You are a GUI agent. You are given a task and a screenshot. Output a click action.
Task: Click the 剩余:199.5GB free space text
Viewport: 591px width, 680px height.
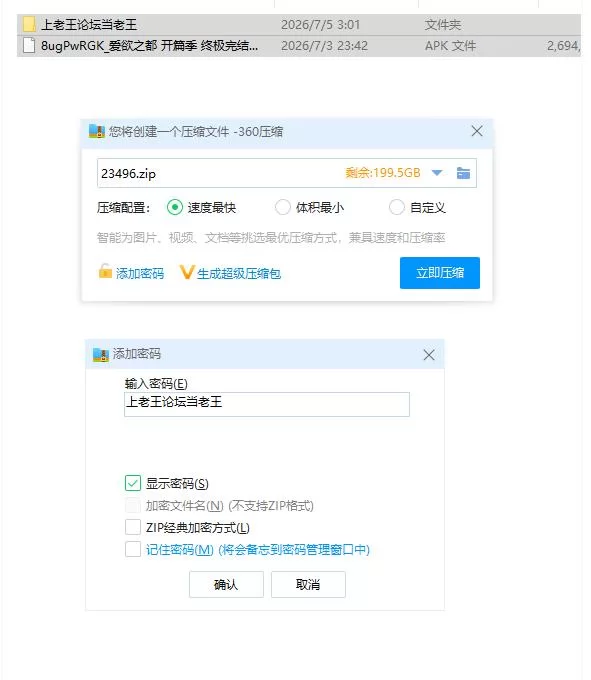point(383,173)
